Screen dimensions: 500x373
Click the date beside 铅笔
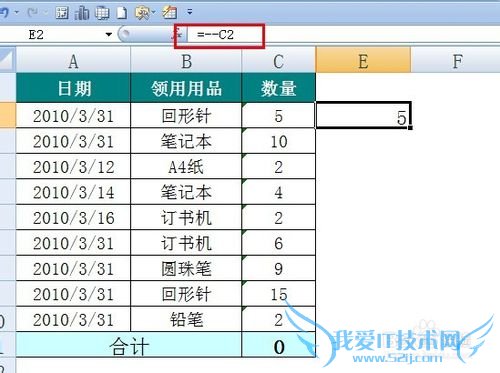[x=73, y=319]
